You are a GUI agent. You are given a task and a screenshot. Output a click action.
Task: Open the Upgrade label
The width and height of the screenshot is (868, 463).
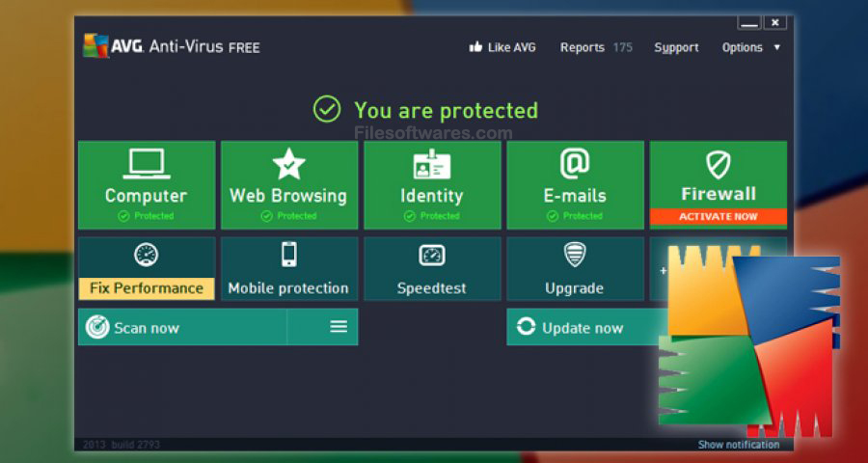click(x=575, y=288)
